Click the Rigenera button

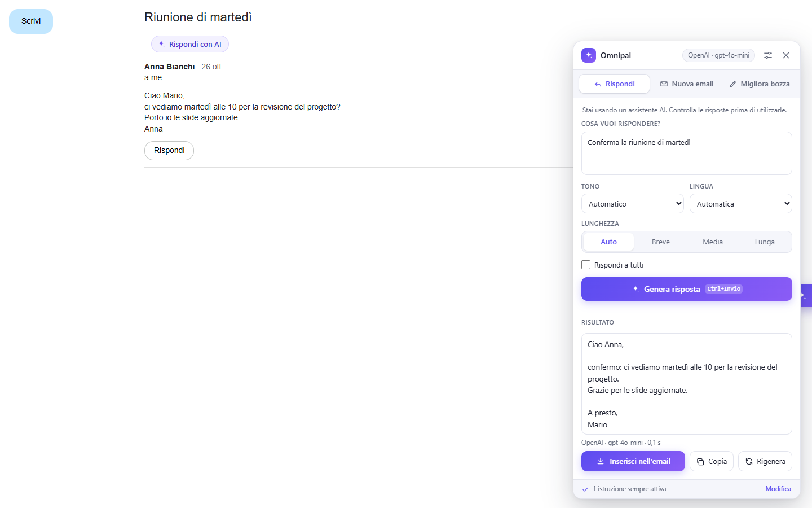coord(765,461)
